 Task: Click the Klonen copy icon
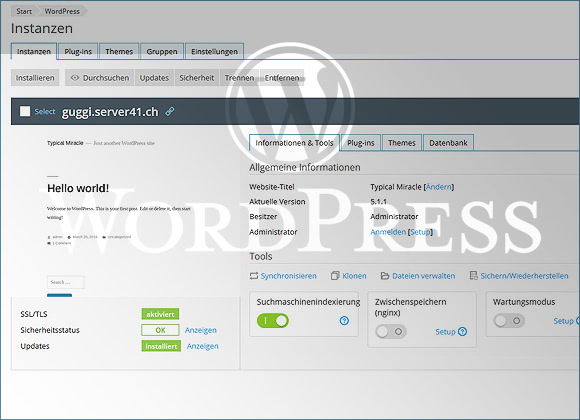pyautogui.click(x=335, y=276)
